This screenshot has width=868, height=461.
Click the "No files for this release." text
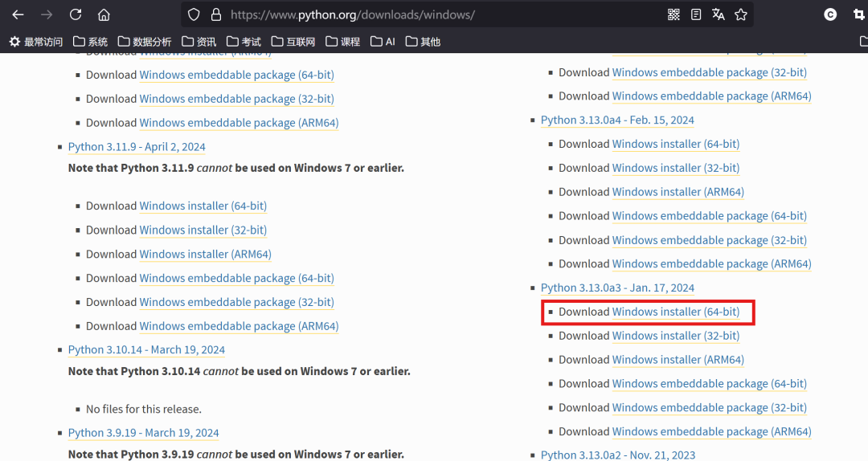tap(144, 409)
